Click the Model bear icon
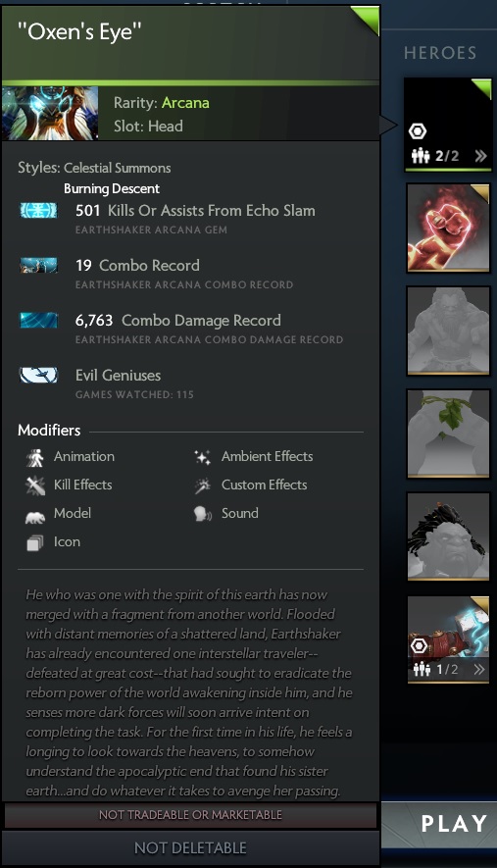Screen dimensions: 497x868 pyautogui.click(x=35, y=517)
